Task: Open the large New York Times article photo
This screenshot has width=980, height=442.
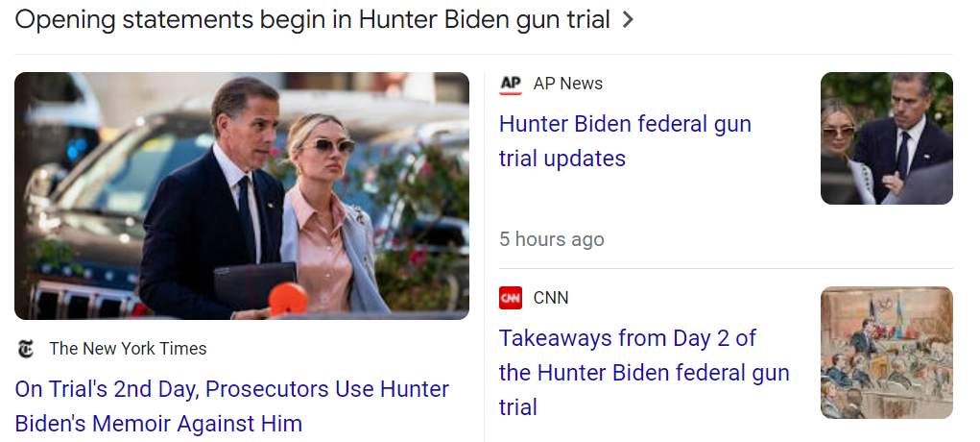Action: pyautogui.click(x=242, y=196)
